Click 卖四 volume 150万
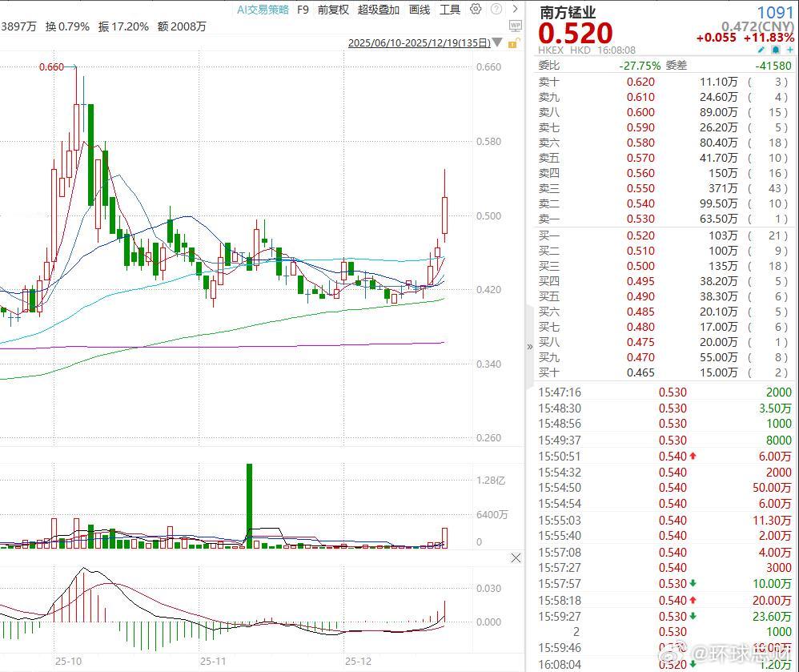This screenshot has width=799, height=672. [723, 173]
